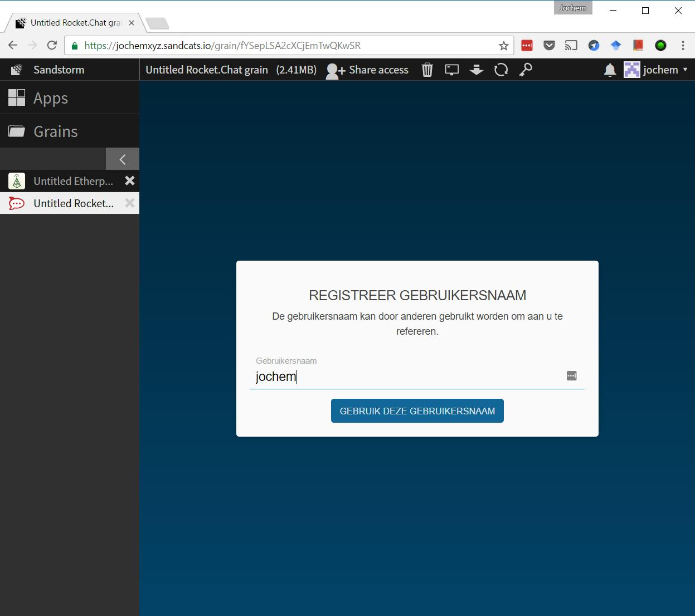Screen dimensions: 695x616
Task: Close the Untitled Etherpad grain tab
Action: point(130,180)
